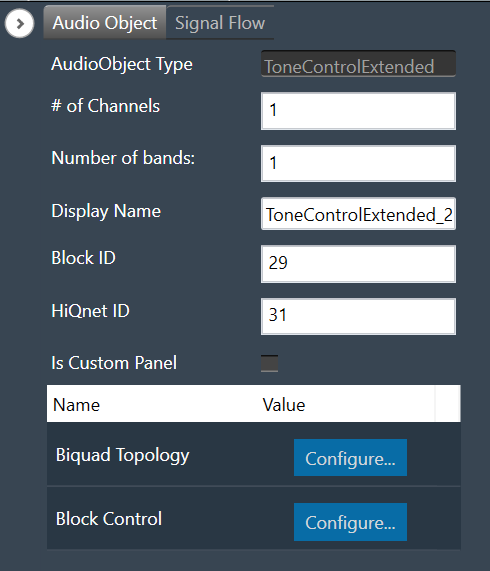This screenshot has height=571, width=490.
Task: Open Configure for Biquad Topology
Action: [350, 457]
